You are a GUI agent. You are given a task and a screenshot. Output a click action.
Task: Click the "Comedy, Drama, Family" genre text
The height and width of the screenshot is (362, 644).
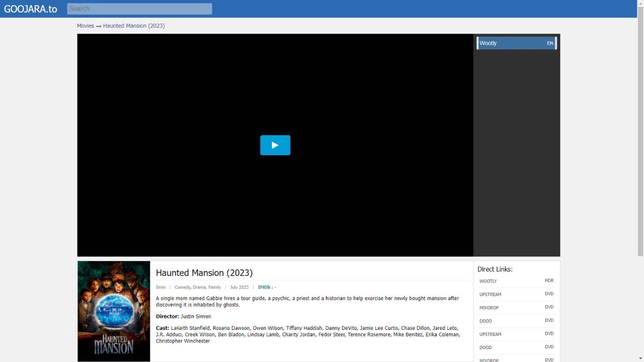[198, 287]
